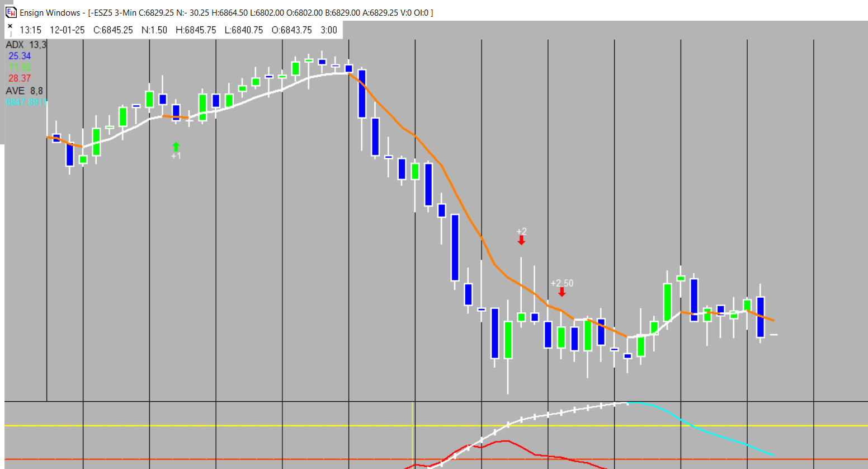Select the red down arrow labeled +2

[x=521, y=240]
